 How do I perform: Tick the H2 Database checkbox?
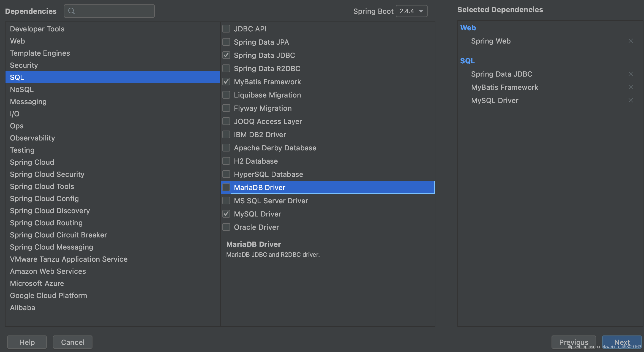point(226,161)
